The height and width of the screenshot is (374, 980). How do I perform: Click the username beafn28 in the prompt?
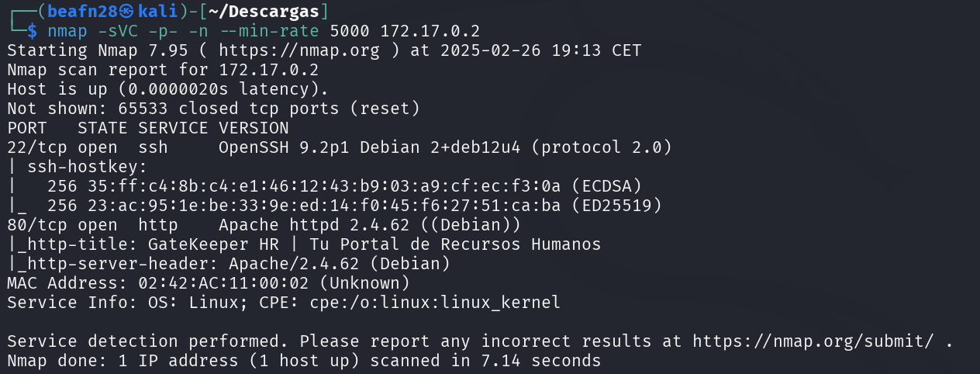78,12
